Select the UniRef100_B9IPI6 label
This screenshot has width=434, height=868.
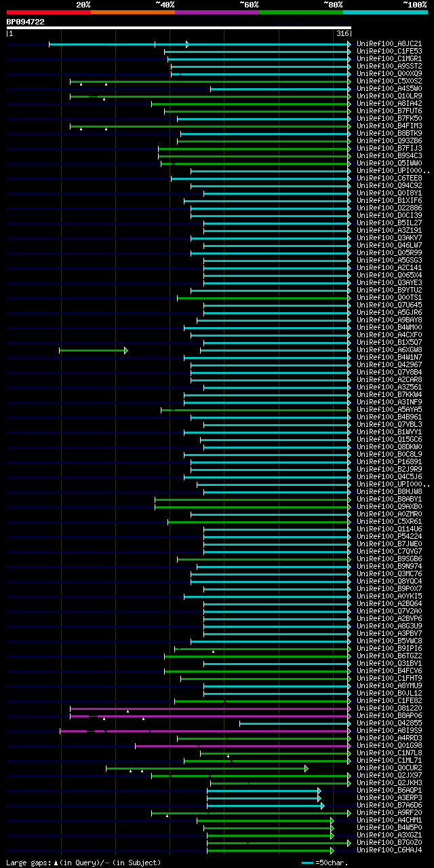pos(389,649)
